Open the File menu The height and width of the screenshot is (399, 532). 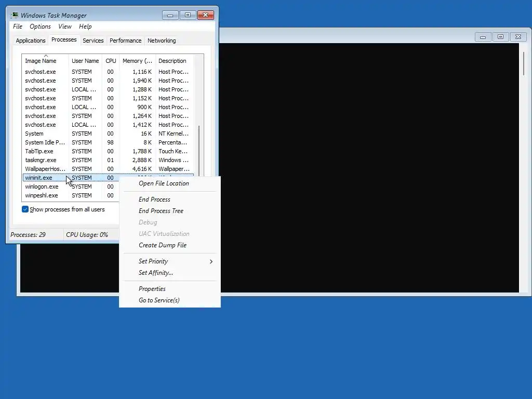pos(18,26)
